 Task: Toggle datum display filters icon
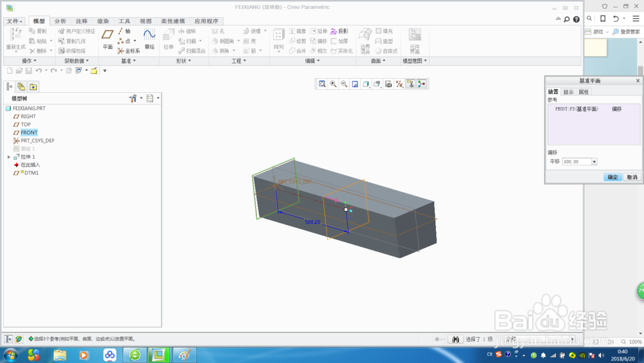tap(399, 84)
